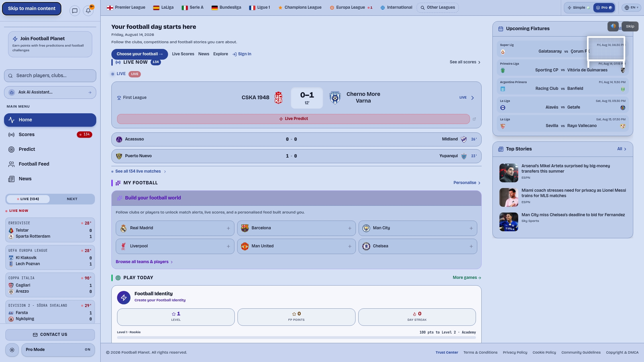Skip the onboarding tour
Viewport: 644px width, 362px height.
pyautogui.click(x=630, y=26)
